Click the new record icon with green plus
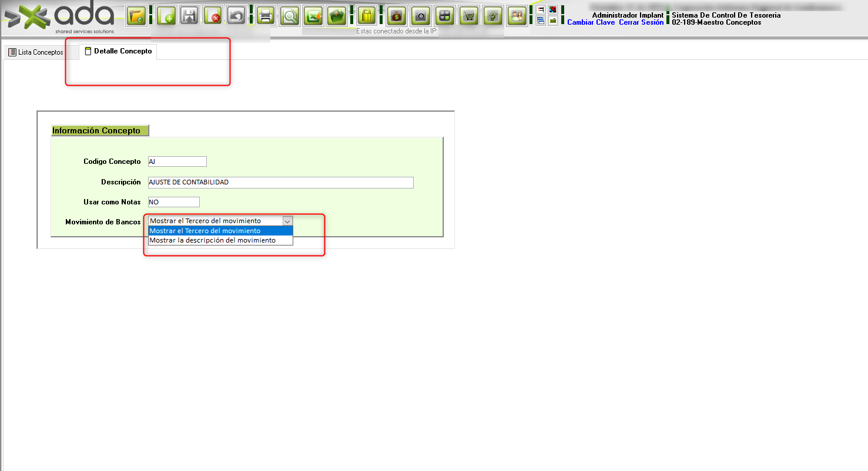Screen dimensions: 868x471 point(166,16)
